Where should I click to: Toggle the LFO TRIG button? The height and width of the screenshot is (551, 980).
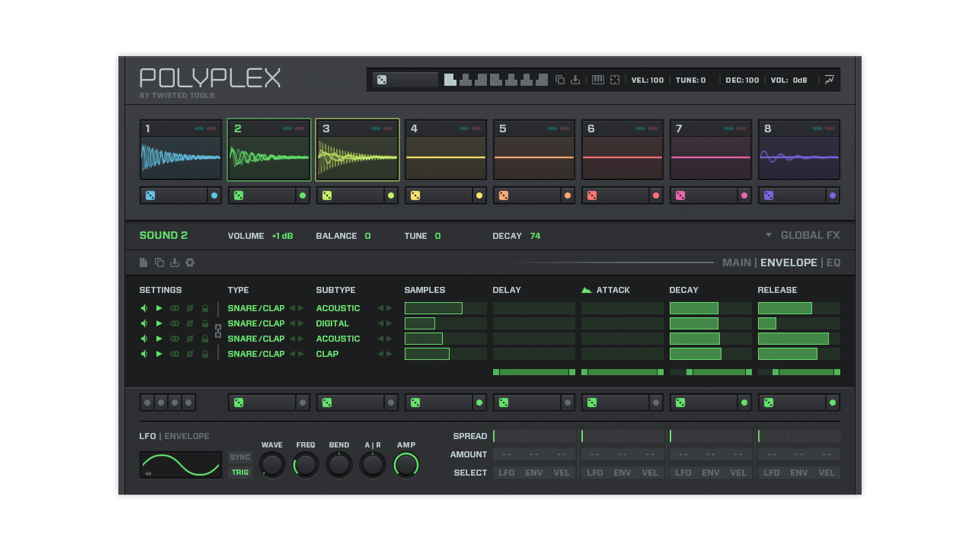pos(240,472)
